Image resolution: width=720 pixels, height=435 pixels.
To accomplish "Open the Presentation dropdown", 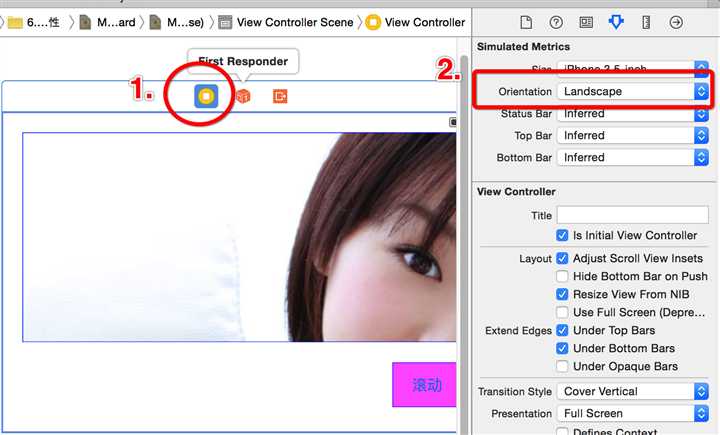I will [633, 413].
